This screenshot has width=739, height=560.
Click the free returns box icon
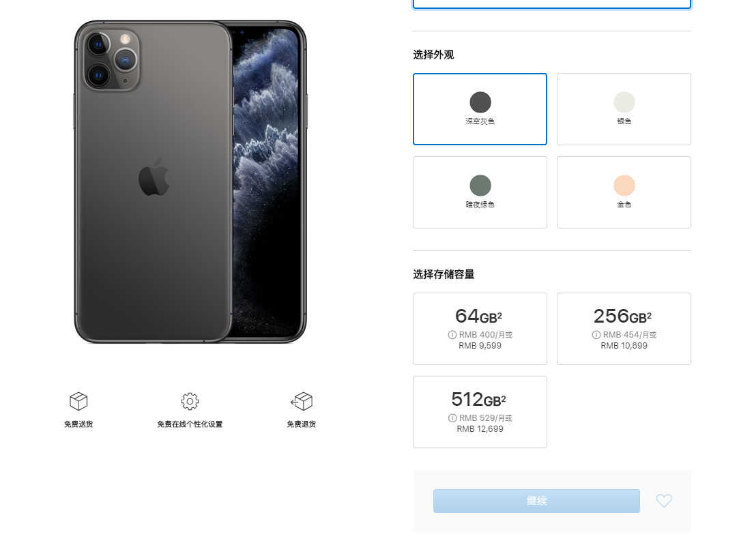click(x=302, y=401)
